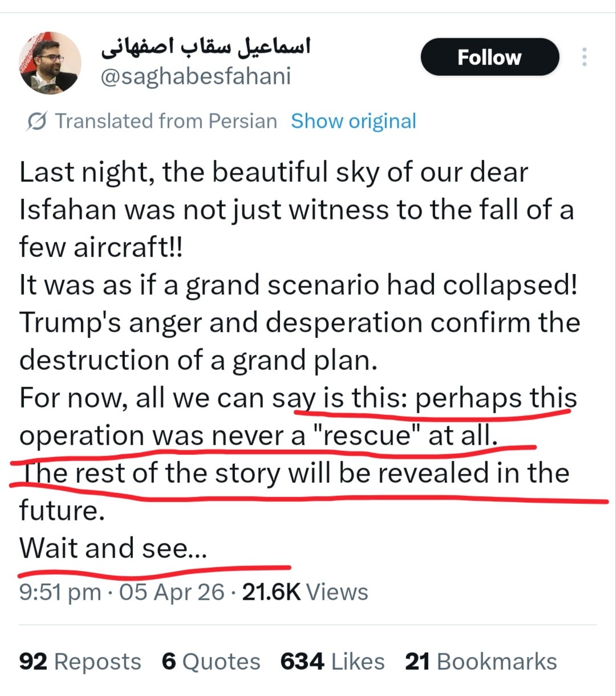Image resolution: width=616 pixels, height=696 pixels.
Task: Click the 9:51 pm timestamp
Action: tap(60, 592)
